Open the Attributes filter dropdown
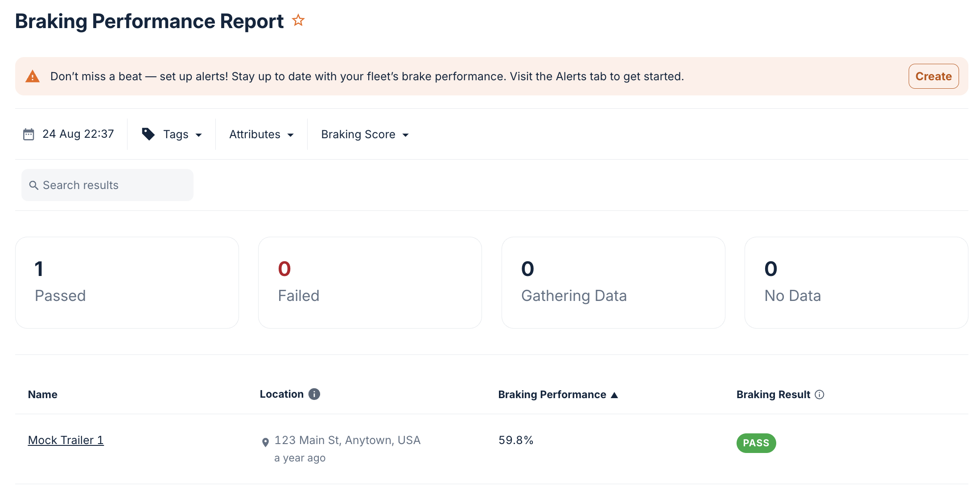The height and width of the screenshot is (494, 980). coord(261,134)
